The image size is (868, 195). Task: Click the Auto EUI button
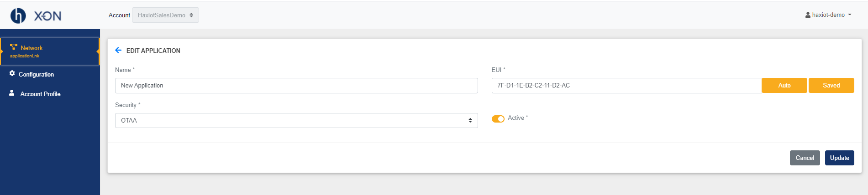coord(784,86)
